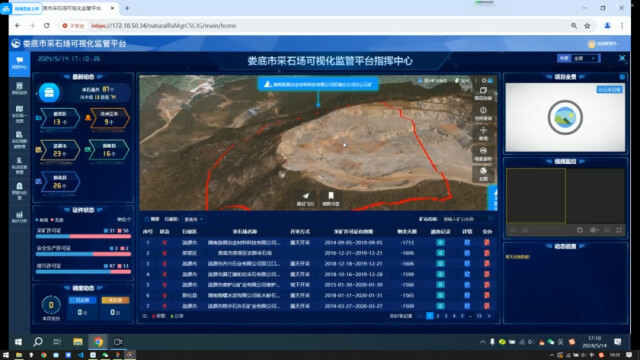The image size is (640, 360).
Task: Open the 指挥中心 sidebar item
Action: [20, 63]
